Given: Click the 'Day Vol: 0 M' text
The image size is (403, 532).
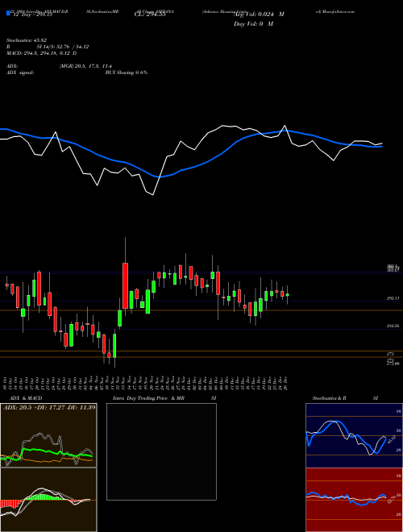Looking at the screenshot, I should tap(253, 24).
